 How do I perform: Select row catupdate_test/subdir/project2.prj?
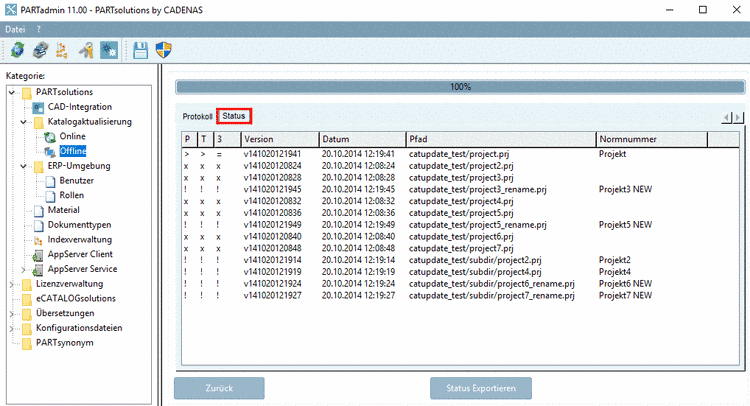point(460,261)
